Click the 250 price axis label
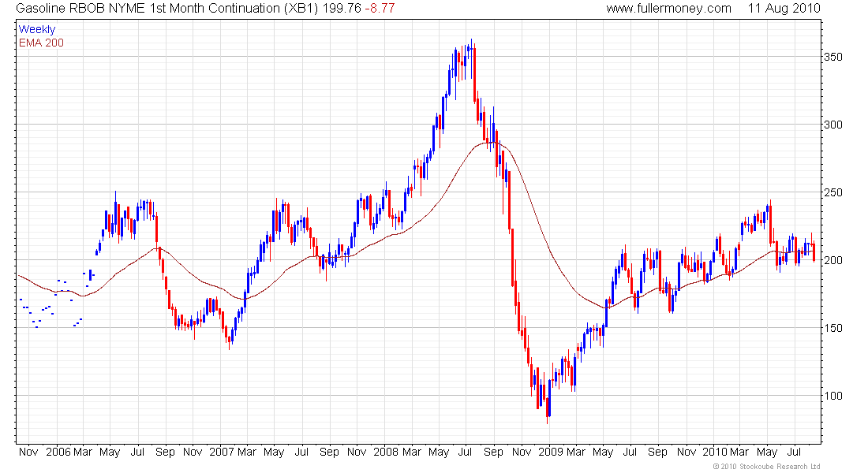The image size is (868, 473). coord(833,192)
